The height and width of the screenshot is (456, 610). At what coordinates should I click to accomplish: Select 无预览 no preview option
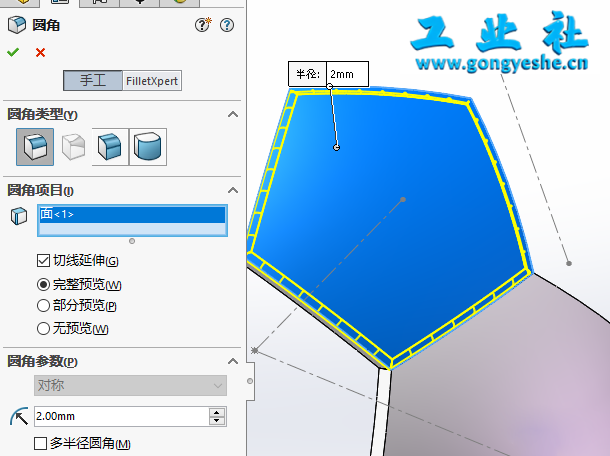click(43, 329)
